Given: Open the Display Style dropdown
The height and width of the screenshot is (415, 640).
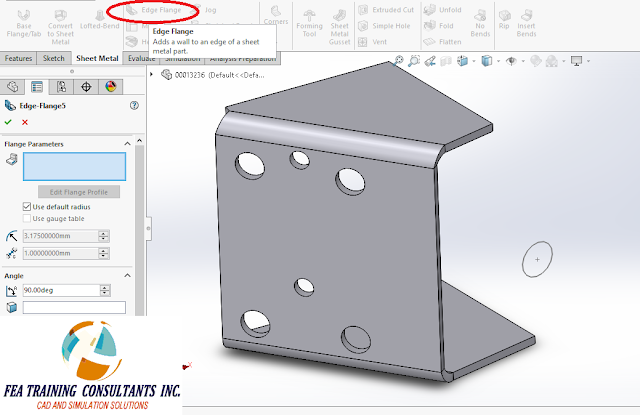Looking at the screenshot, I should point(498,61).
